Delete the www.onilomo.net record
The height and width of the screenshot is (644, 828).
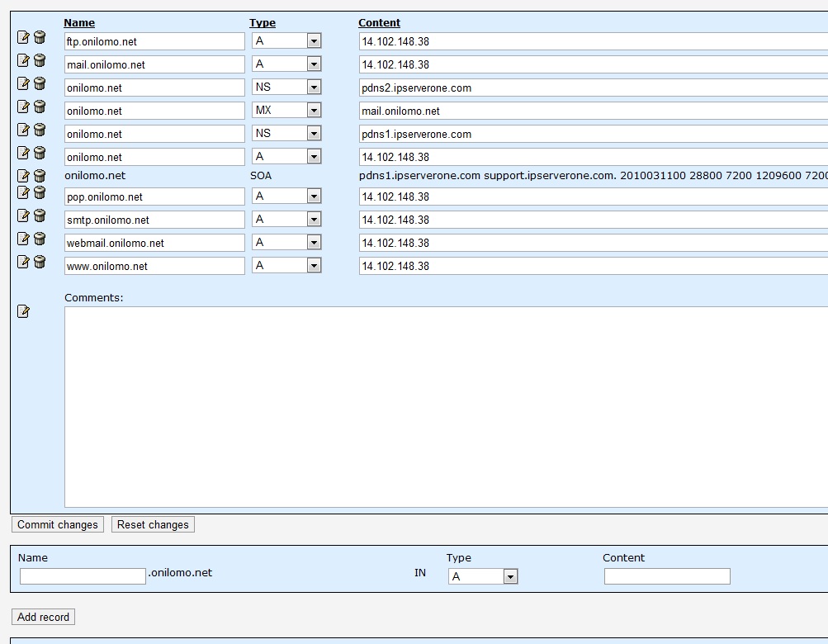(x=40, y=262)
